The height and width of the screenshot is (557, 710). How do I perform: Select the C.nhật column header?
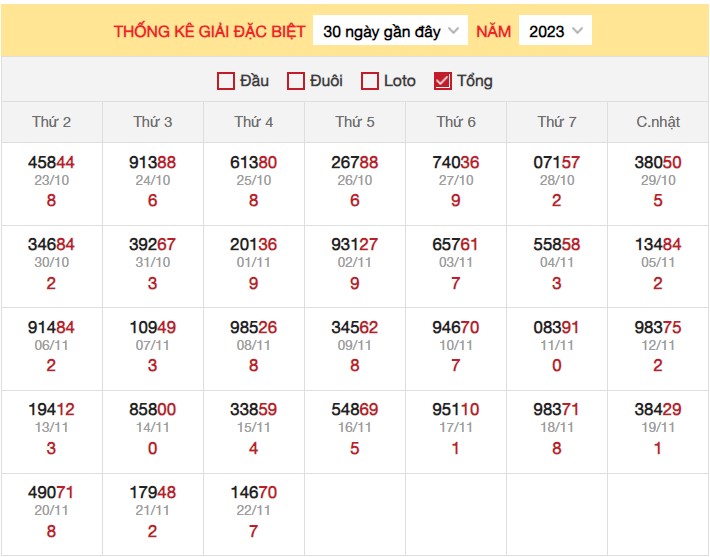coord(658,122)
